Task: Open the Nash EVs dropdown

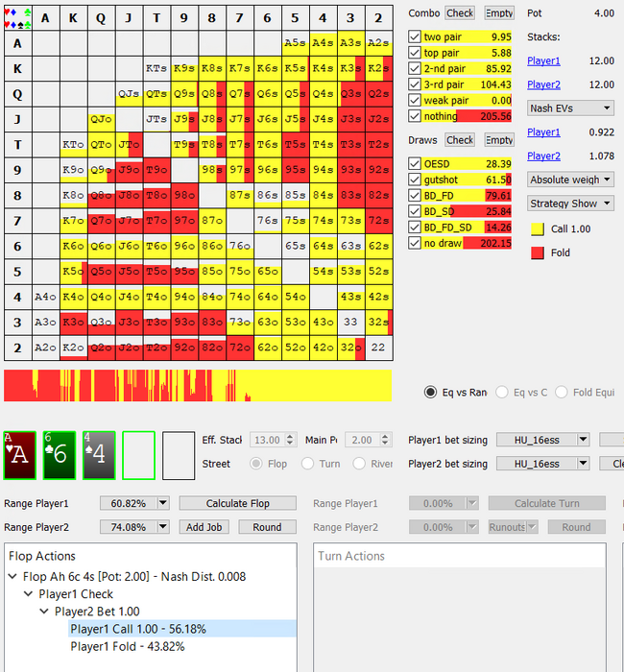Action: click(x=570, y=108)
